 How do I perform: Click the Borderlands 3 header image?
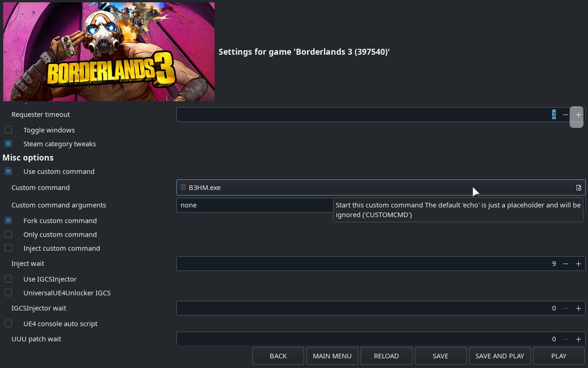[x=109, y=52]
